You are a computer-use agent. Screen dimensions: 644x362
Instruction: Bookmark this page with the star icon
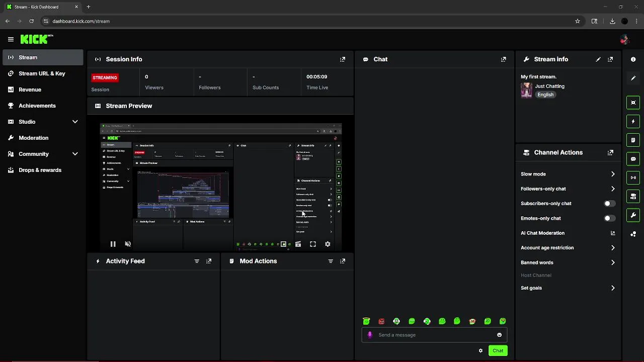pos(578,21)
